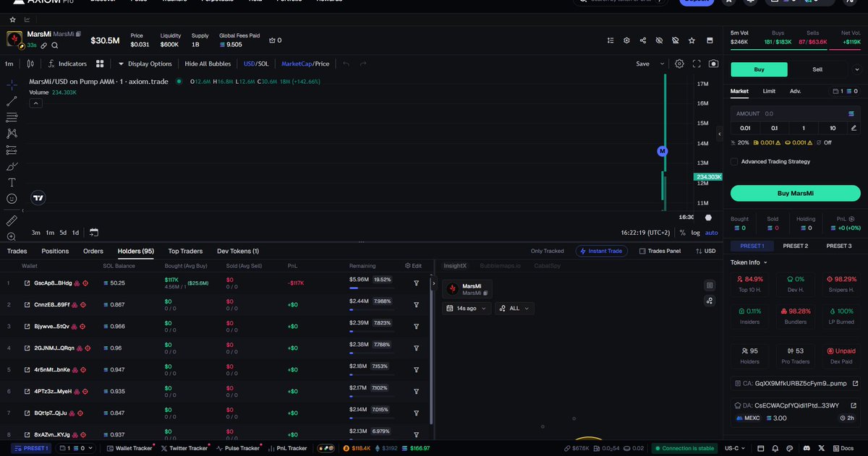Toggle hide token eye-slash icon
Viewport: 868px width, 456px height.
(659, 40)
